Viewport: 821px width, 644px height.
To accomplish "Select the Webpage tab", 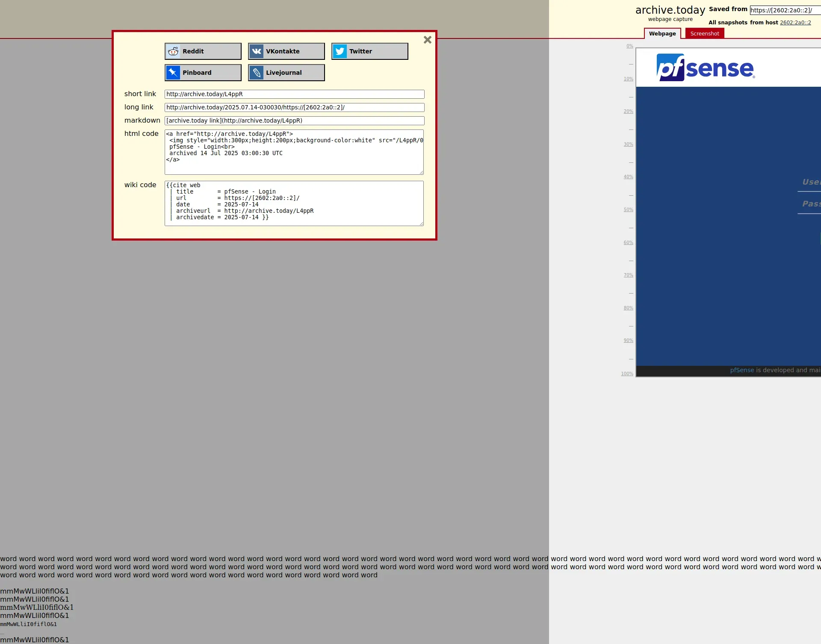I will pos(662,33).
